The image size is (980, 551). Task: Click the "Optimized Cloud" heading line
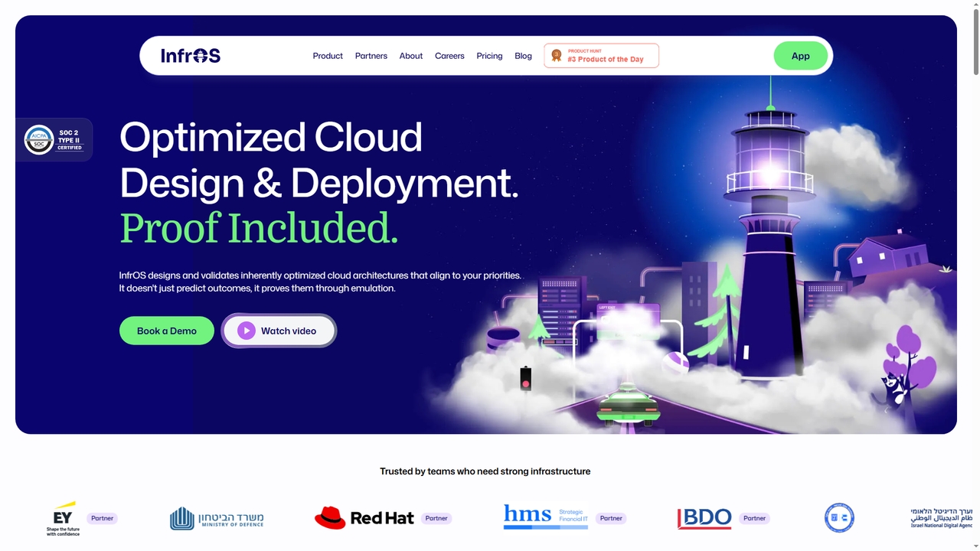pyautogui.click(x=271, y=138)
